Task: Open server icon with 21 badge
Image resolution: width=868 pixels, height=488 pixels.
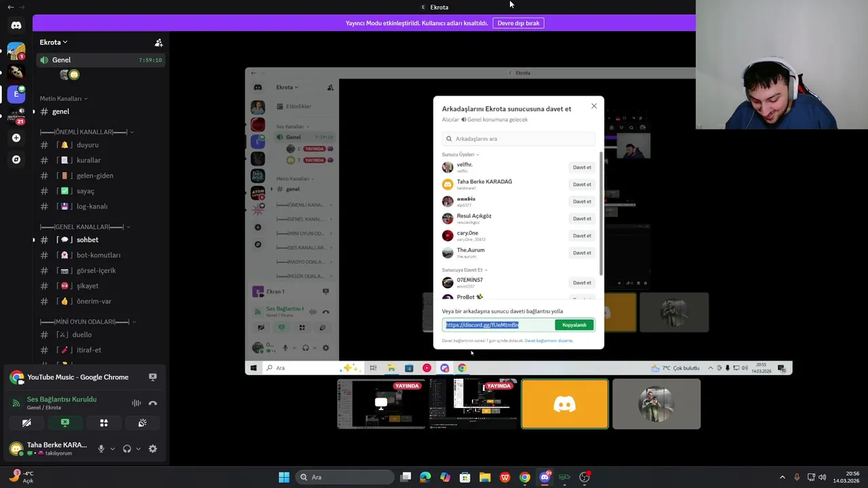Action: tap(16, 116)
